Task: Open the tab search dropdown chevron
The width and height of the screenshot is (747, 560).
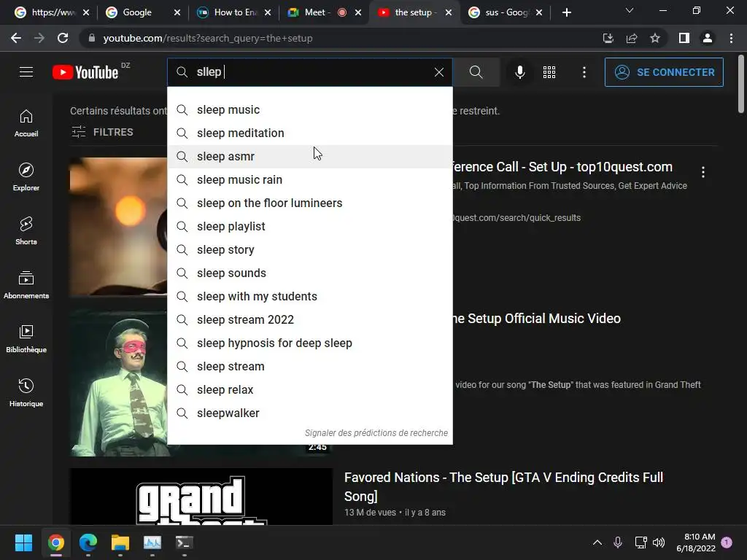Action: click(630, 10)
